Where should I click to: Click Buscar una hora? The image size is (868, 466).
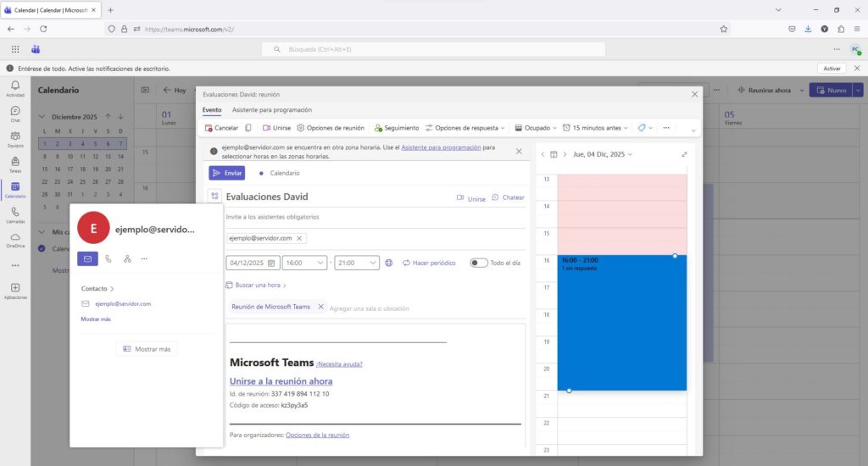[x=256, y=285]
